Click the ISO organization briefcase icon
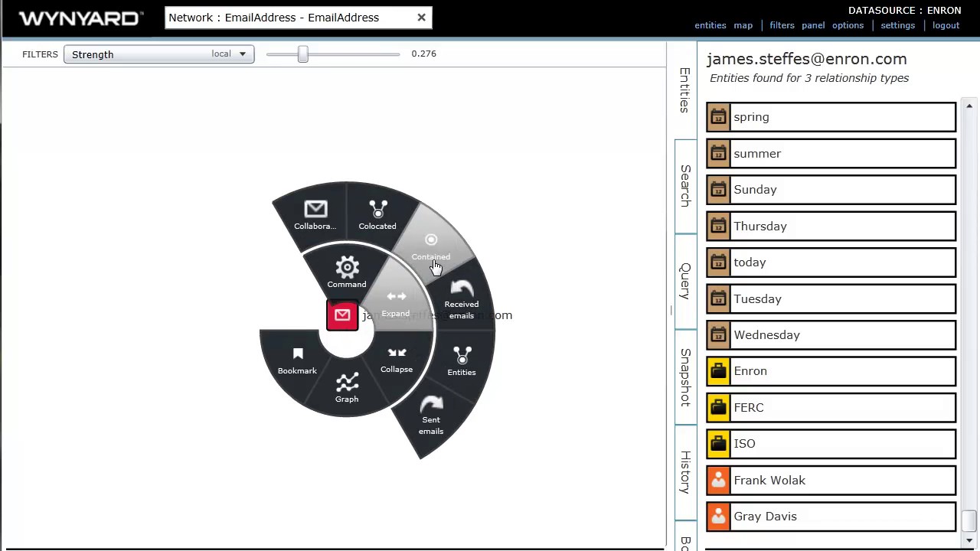The width and height of the screenshot is (980, 551). tap(718, 444)
